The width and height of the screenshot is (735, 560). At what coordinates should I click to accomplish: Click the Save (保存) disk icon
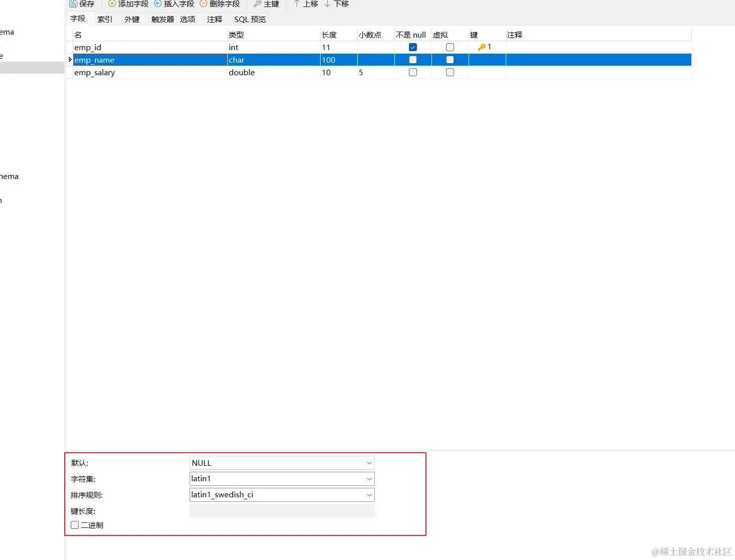point(73,4)
